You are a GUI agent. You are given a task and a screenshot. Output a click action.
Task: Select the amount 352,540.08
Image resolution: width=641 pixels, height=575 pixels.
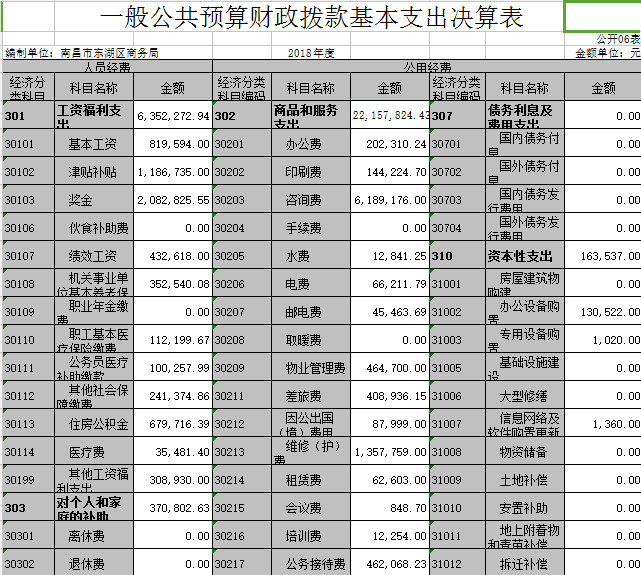click(x=179, y=284)
